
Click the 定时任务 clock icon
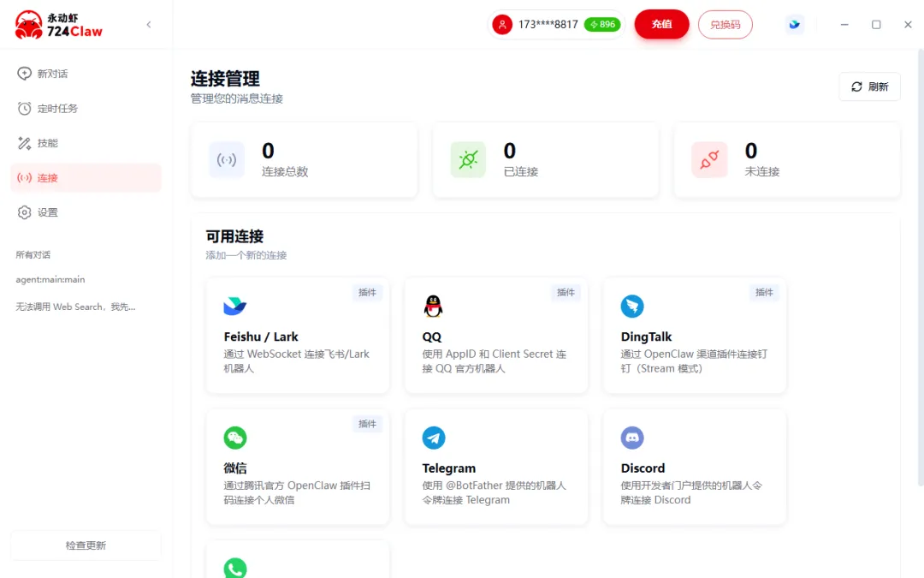tap(24, 109)
